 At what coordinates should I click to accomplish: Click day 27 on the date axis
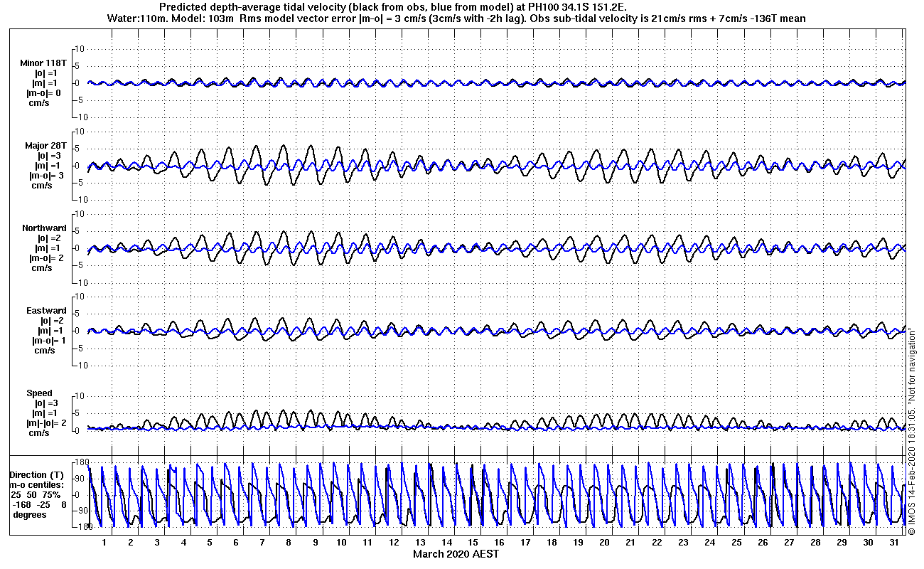point(789,542)
